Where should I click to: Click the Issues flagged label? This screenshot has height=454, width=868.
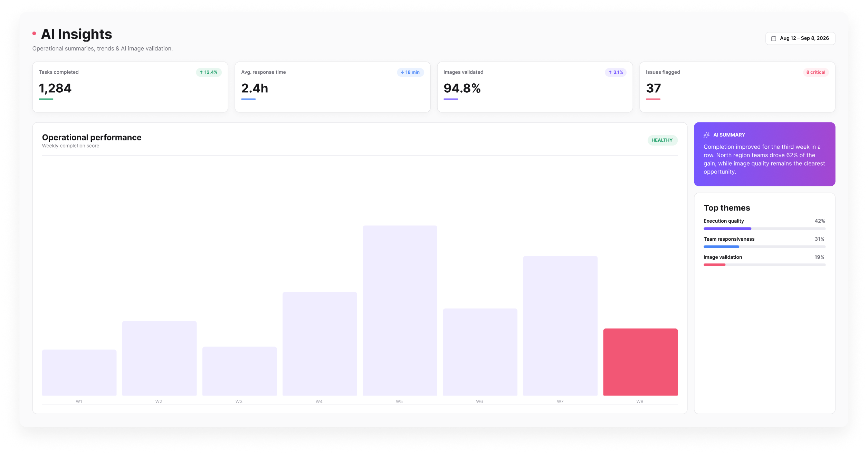point(663,72)
